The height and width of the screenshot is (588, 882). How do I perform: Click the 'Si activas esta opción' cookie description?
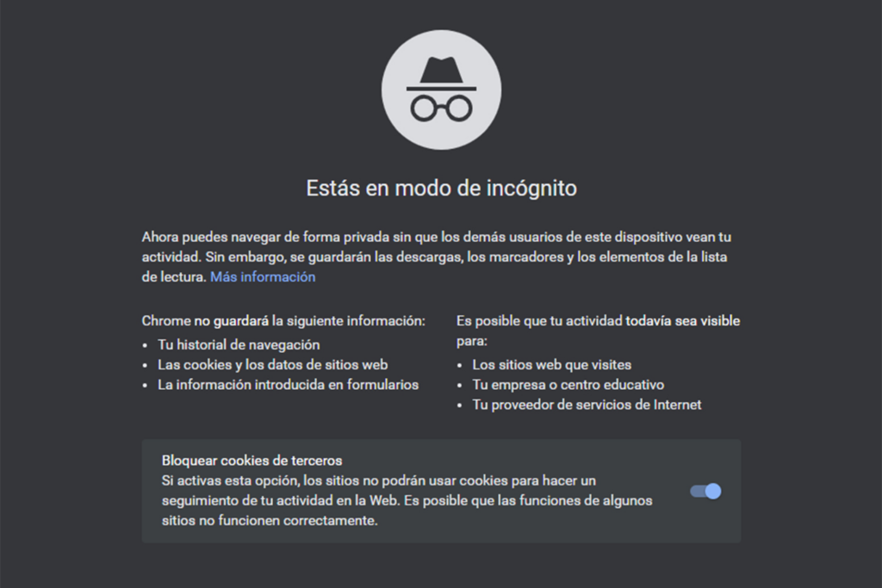pyautogui.click(x=379, y=480)
